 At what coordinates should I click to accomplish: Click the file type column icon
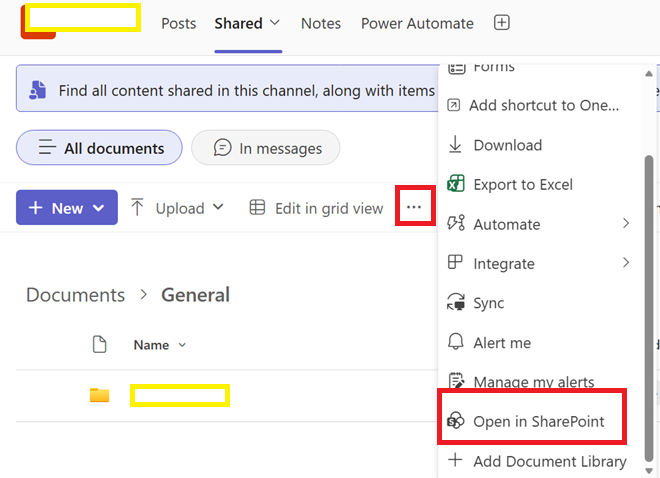click(x=99, y=345)
